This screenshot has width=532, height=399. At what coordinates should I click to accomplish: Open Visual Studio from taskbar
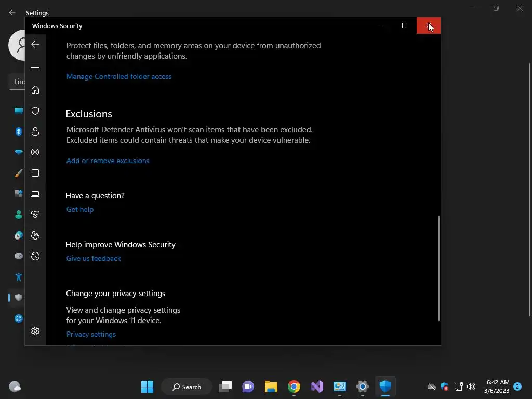click(317, 387)
